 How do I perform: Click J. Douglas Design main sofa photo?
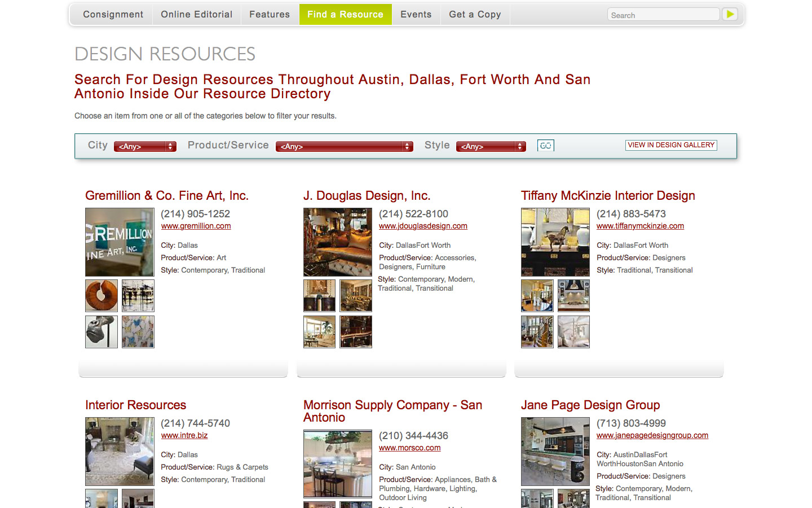(338, 242)
